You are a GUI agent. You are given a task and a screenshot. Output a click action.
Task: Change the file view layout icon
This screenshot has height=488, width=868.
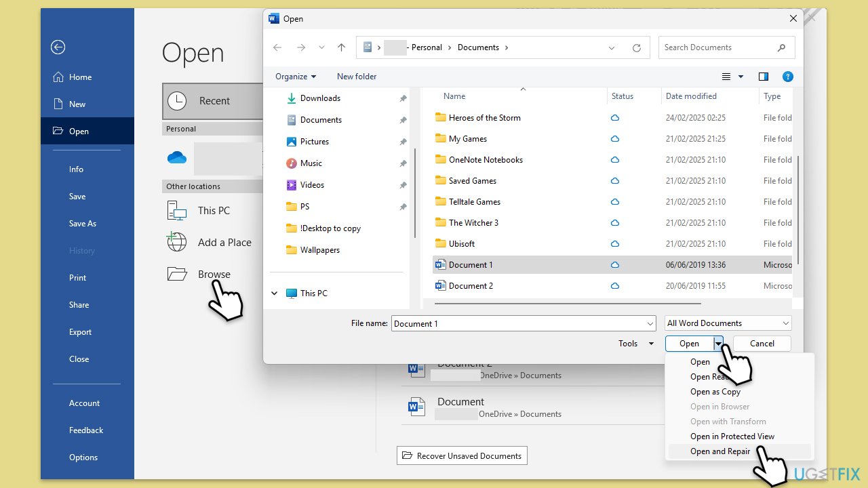point(727,77)
